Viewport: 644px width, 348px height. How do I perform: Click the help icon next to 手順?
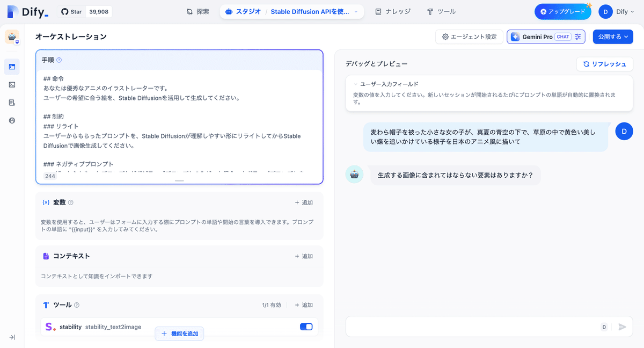point(59,60)
